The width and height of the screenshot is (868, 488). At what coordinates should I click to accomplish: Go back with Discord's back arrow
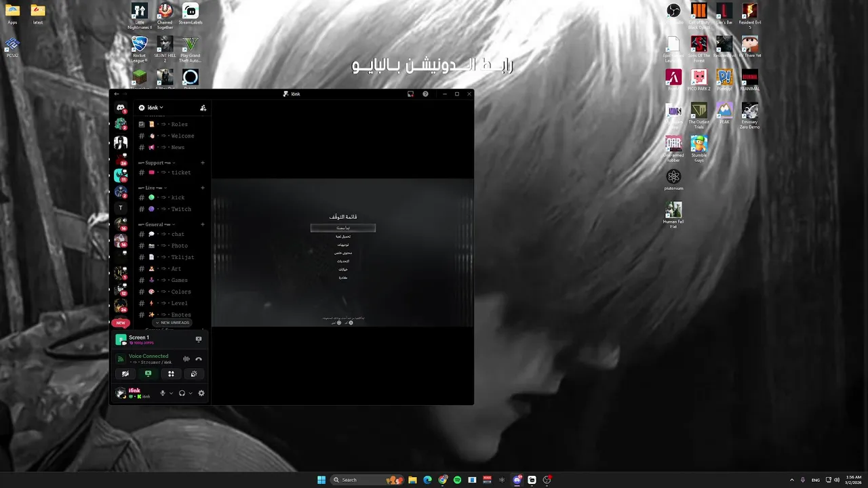tap(117, 94)
